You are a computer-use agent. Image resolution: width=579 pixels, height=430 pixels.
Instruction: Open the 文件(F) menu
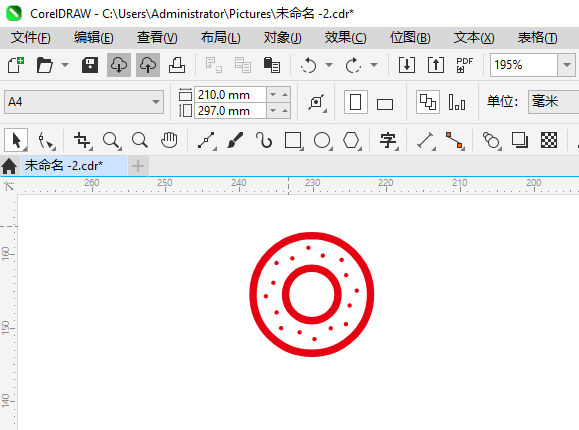(31, 38)
